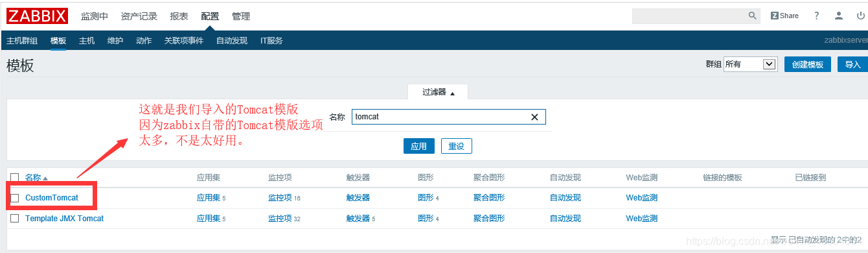Viewport: 868px width, 253px height.
Task: Go to 自动发现 submenu
Action: pyautogui.click(x=232, y=40)
